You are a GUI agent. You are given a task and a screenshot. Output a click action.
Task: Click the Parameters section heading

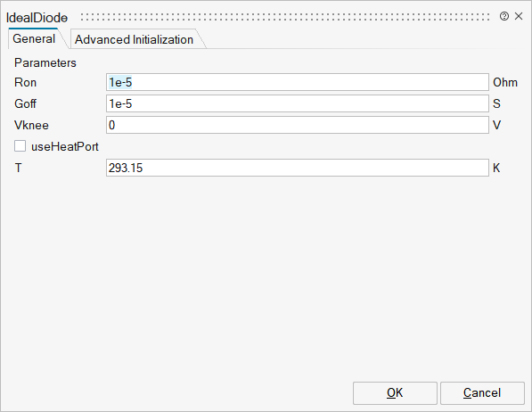45,62
